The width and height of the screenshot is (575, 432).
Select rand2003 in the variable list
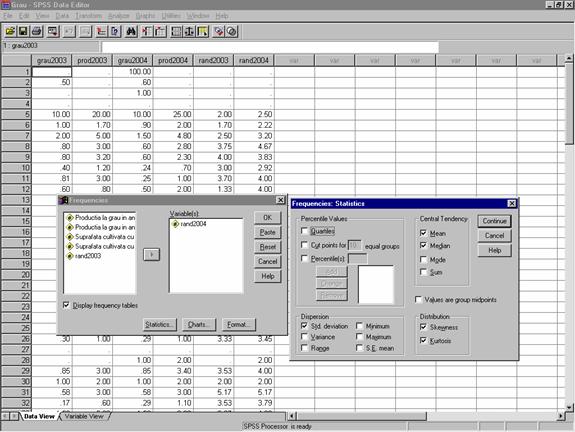(x=88, y=256)
